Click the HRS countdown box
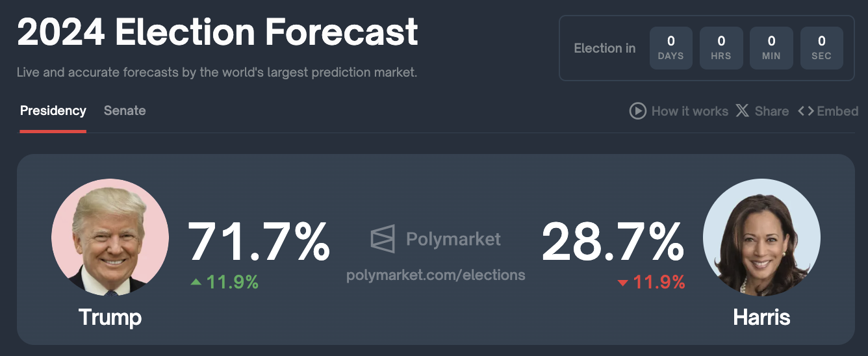Viewport: 868px width, 356px height. [x=721, y=48]
